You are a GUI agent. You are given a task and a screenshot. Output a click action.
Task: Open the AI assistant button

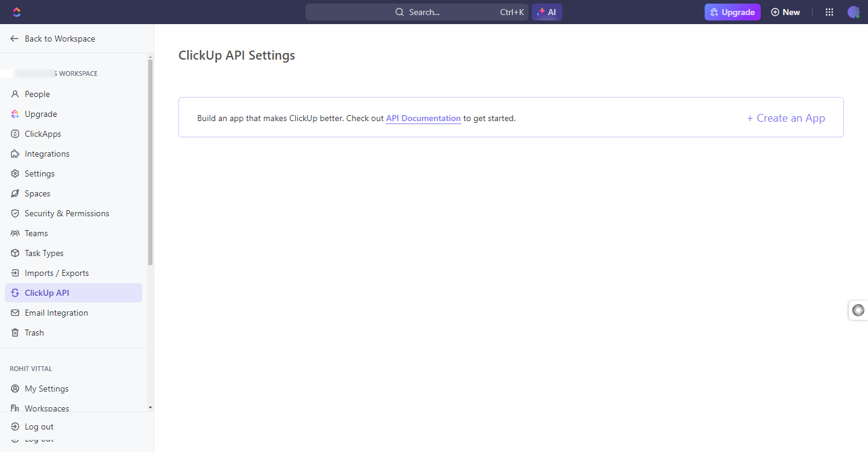tap(547, 12)
